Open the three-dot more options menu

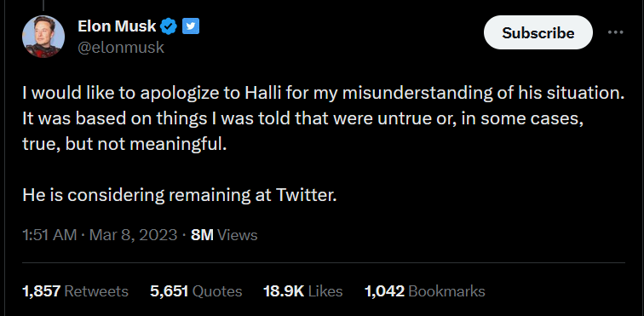coord(615,32)
